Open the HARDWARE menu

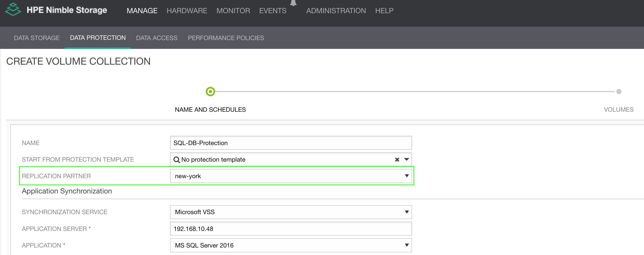[187, 11]
